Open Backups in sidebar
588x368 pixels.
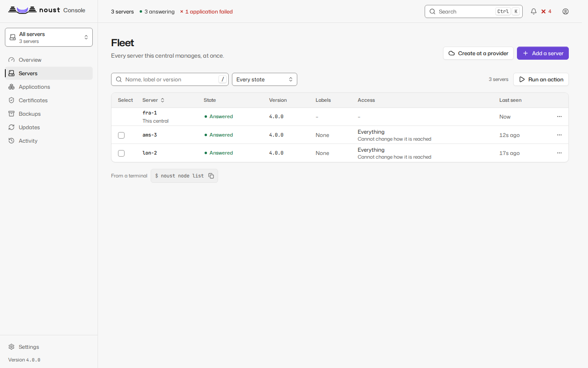tap(49, 114)
